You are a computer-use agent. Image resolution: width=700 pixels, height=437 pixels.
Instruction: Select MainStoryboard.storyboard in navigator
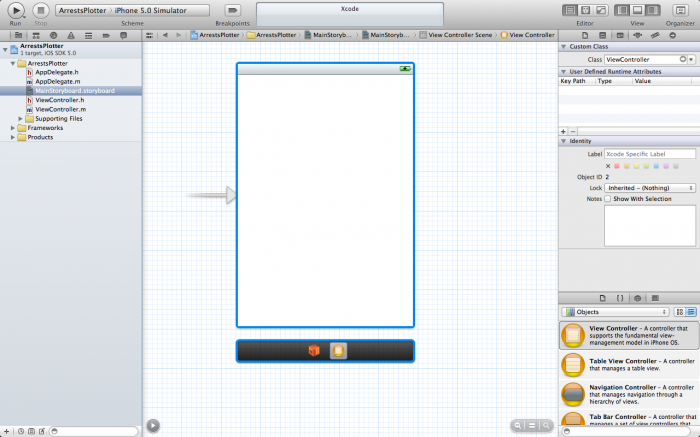71,91
